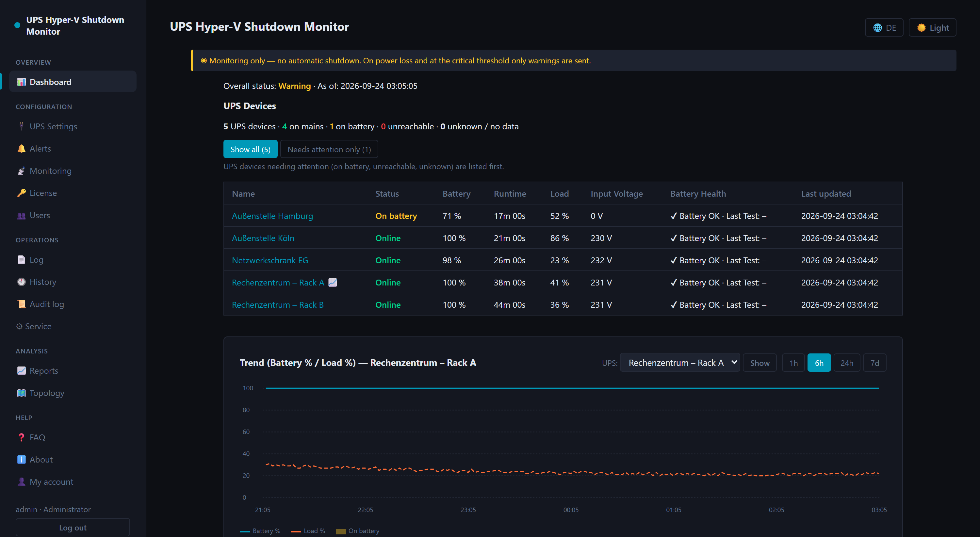
Task: Switch theme using the Light button
Action: (x=932, y=28)
